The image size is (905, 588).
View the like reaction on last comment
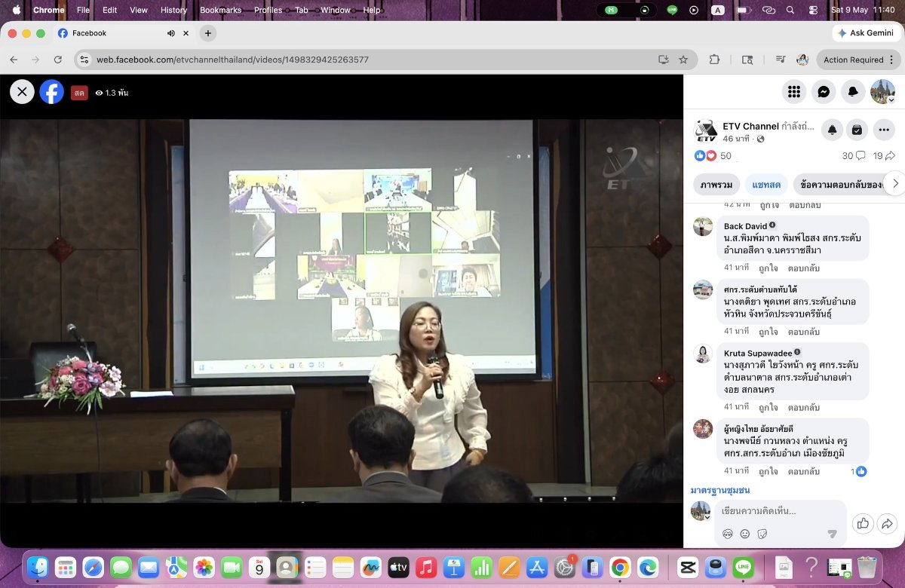pyautogui.click(x=859, y=471)
